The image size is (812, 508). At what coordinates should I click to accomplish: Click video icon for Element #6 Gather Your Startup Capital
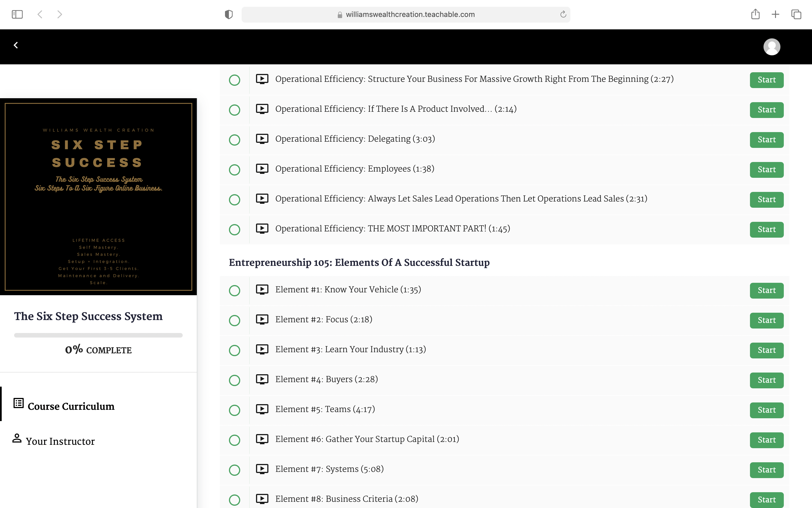[x=262, y=439]
